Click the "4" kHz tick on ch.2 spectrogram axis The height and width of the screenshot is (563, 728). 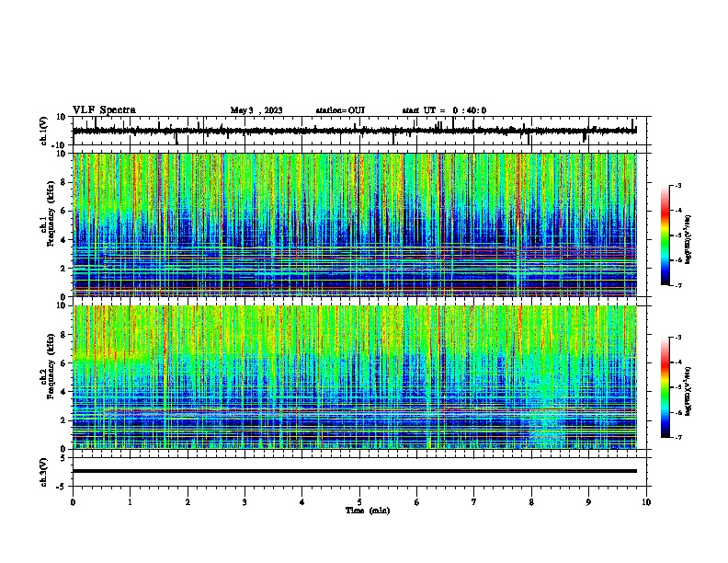point(64,392)
